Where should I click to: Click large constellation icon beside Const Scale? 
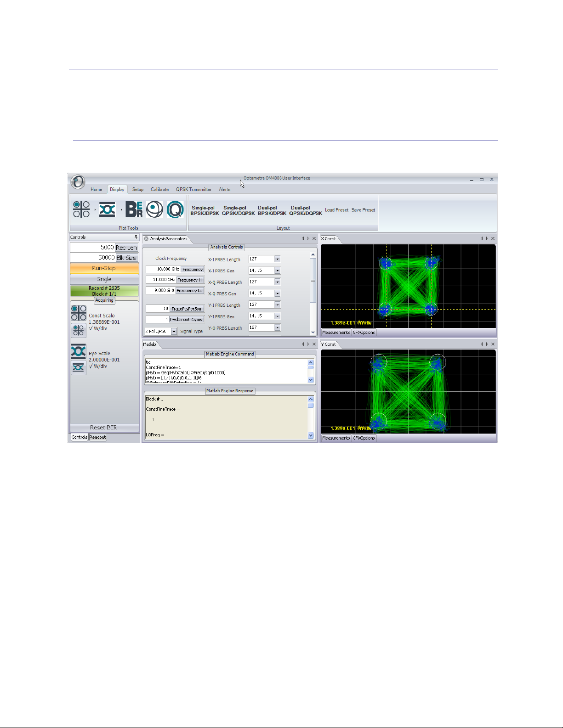79,313
